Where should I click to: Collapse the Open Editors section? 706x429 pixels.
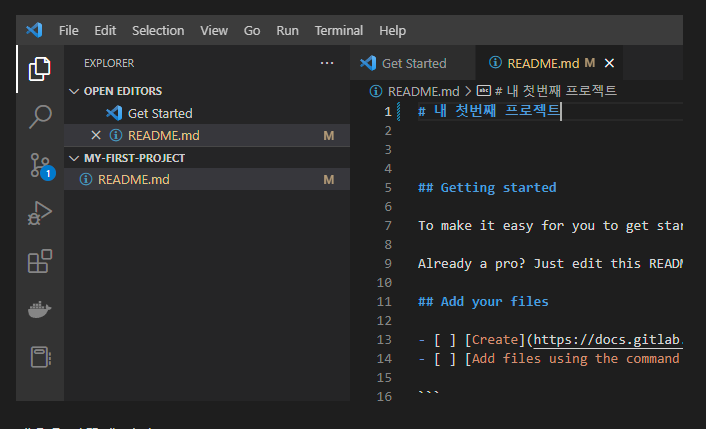[x=74, y=91]
